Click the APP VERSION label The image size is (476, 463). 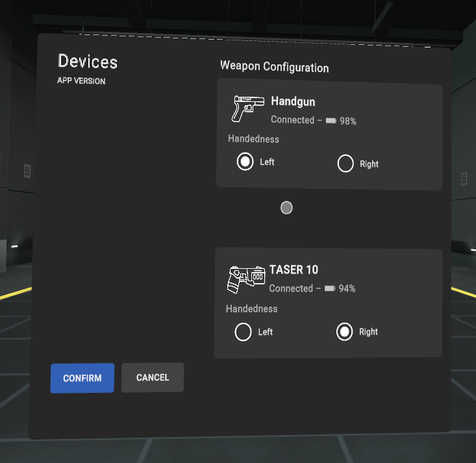(x=81, y=81)
